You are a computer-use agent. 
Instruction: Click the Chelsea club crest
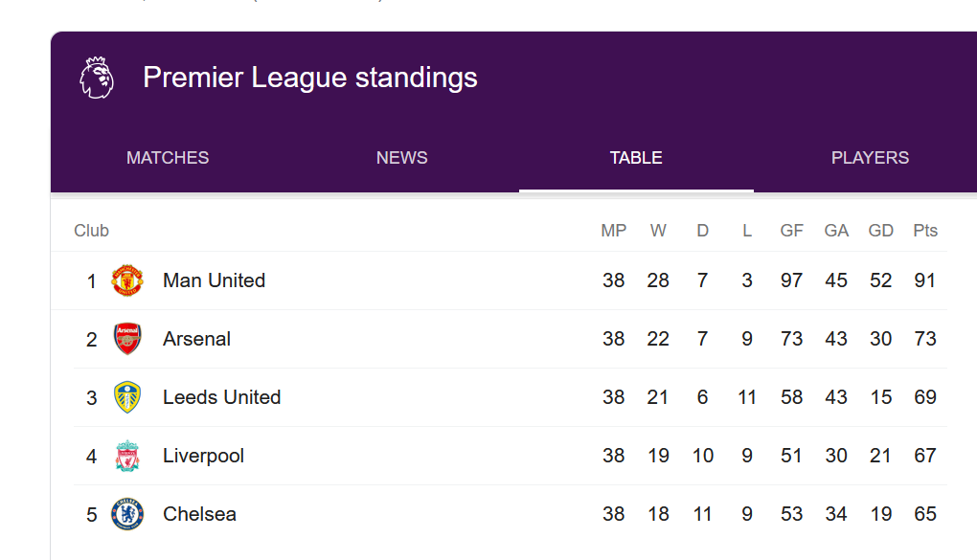127,514
